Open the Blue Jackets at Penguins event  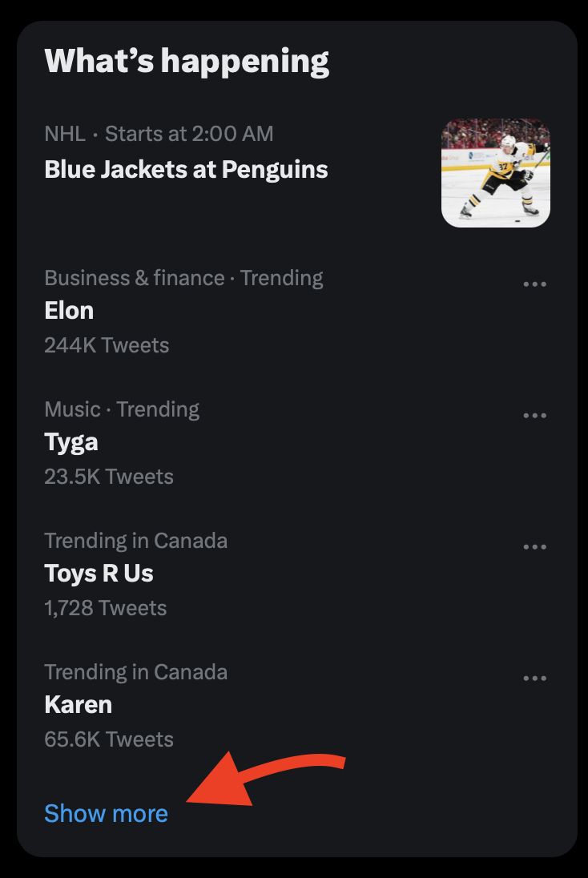pyautogui.click(x=186, y=170)
